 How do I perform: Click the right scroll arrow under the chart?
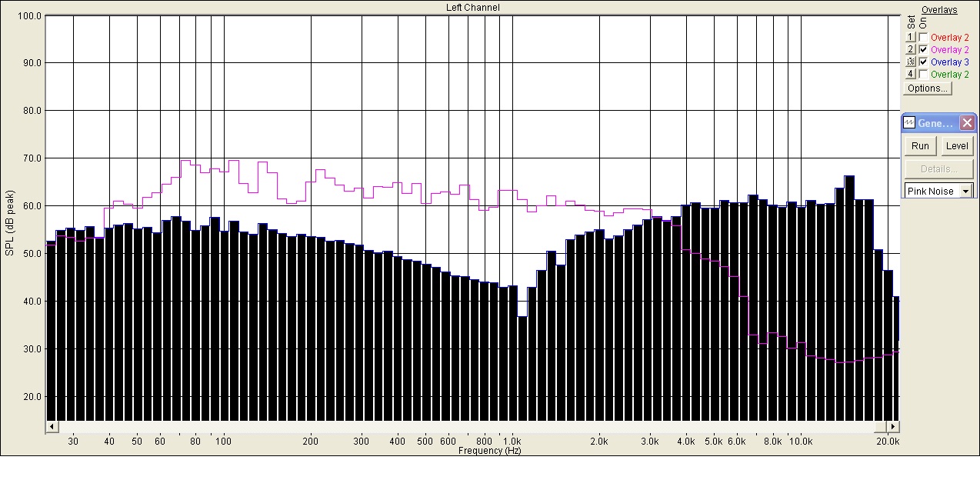pos(893,426)
